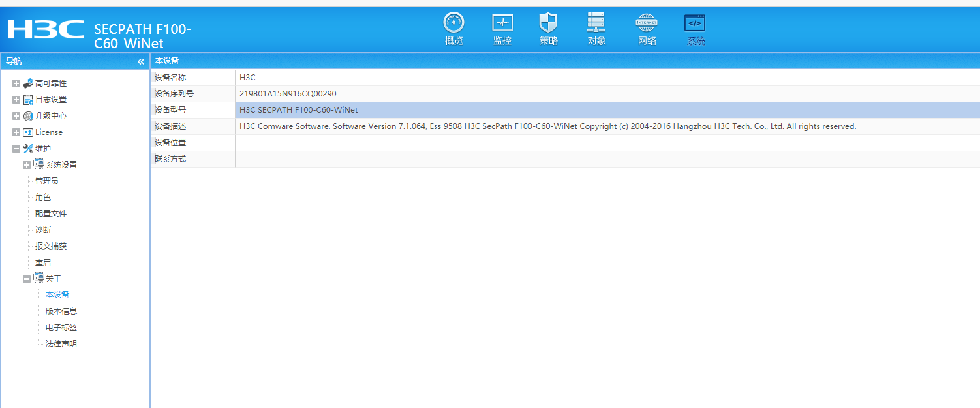Open the 版本信息 version info page
Screen dimensions: 980x408
(61, 312)
